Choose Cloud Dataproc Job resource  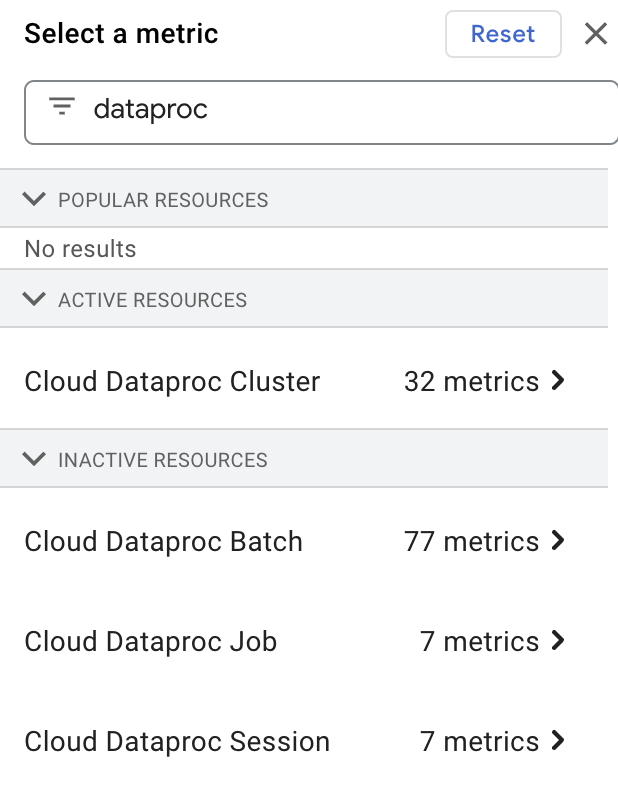click(x=150, y=641)
